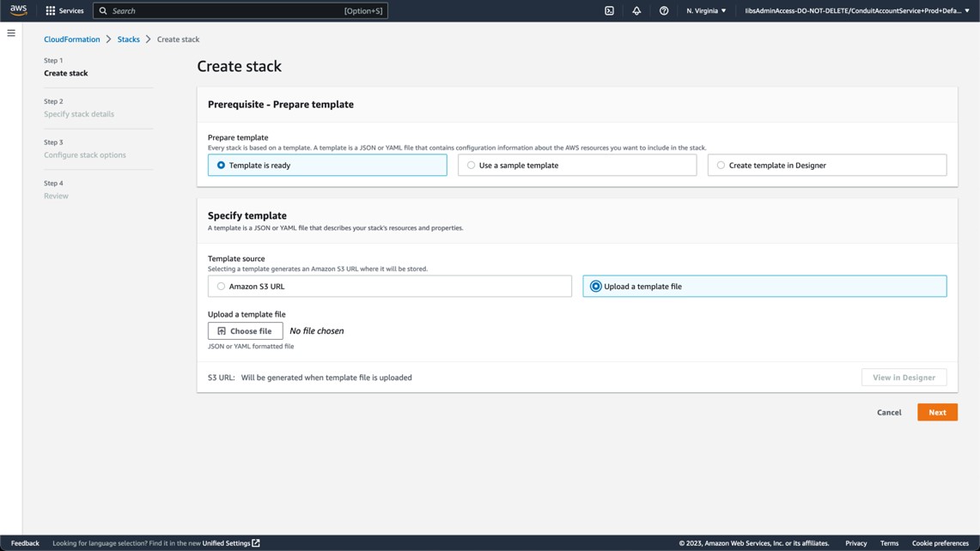Screen dimensions: 980x551
Task: Click the View in Designer button
Action: tap(904, 378)
